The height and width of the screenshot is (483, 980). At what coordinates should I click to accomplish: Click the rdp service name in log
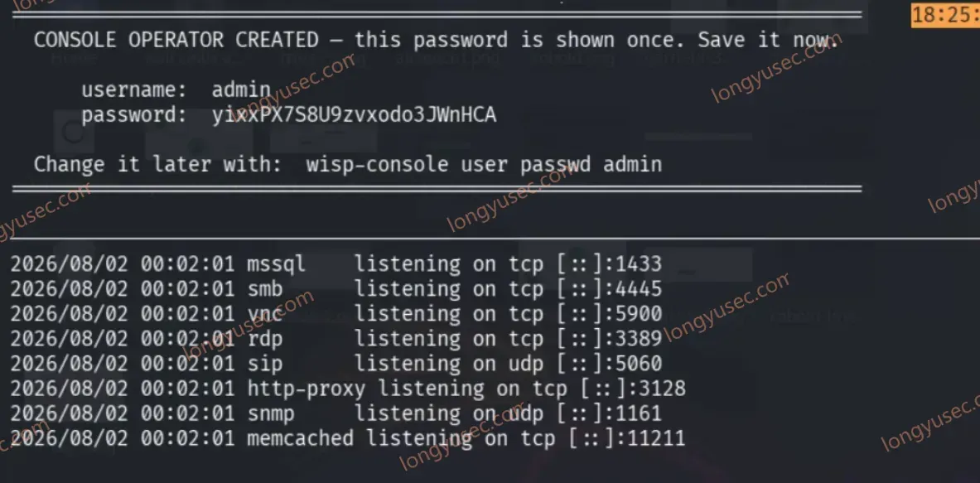tap(265, 339)
